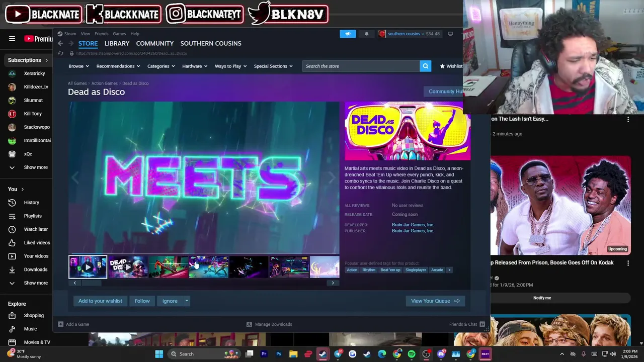
Task: Switch to the LIBRARY tab
Action: [x=117, y=44]
